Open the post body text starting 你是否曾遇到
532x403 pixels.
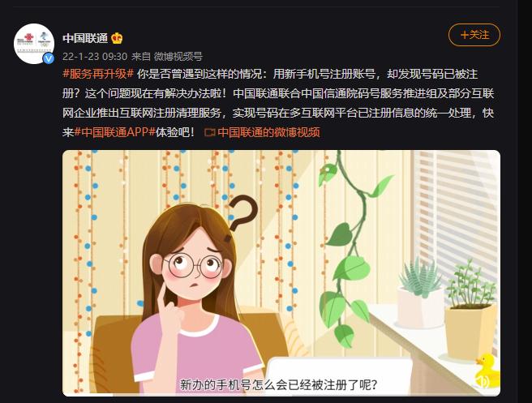coord(278,103)
